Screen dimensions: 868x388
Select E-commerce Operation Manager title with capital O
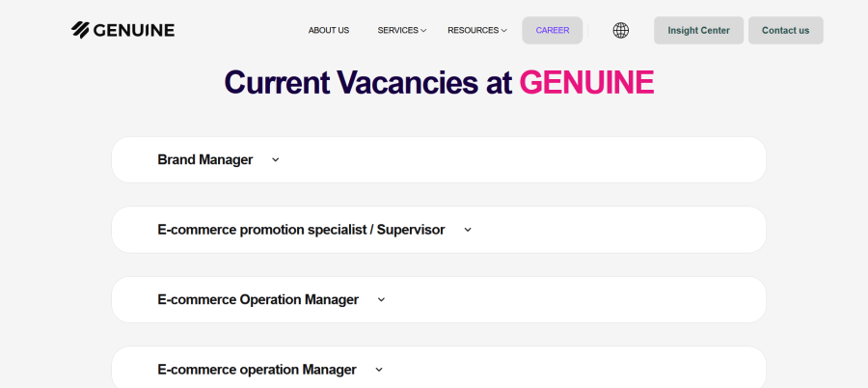pos(258,299)
